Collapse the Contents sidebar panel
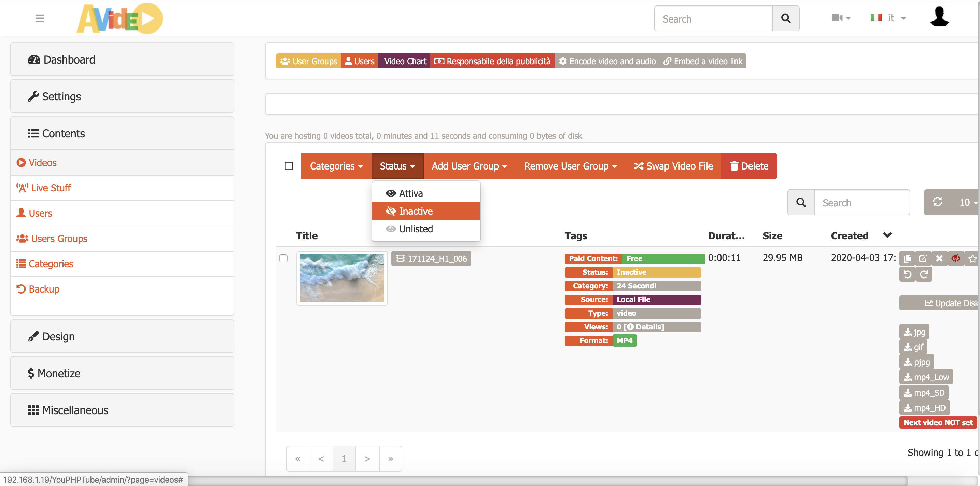 click(122, 133)
